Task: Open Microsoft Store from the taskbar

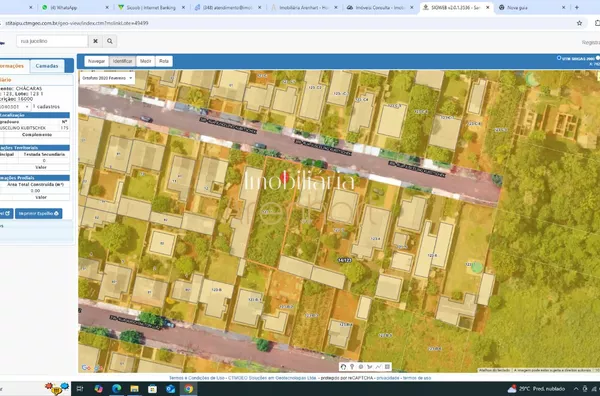Action: click(x=152, y=389)
